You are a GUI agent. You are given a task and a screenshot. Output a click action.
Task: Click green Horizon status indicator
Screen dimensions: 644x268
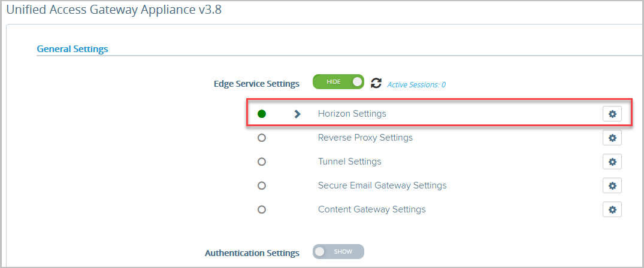[262, 114]
